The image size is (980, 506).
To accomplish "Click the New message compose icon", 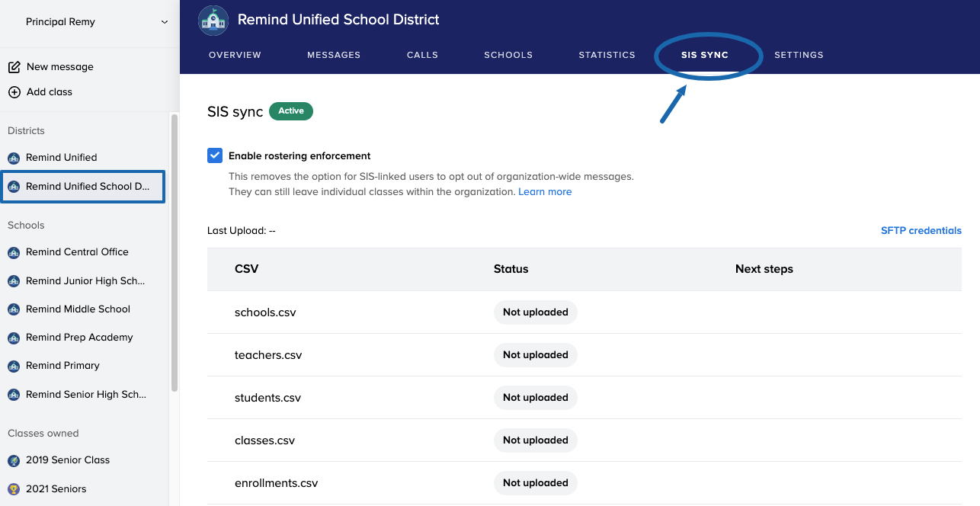I will 14,67.
